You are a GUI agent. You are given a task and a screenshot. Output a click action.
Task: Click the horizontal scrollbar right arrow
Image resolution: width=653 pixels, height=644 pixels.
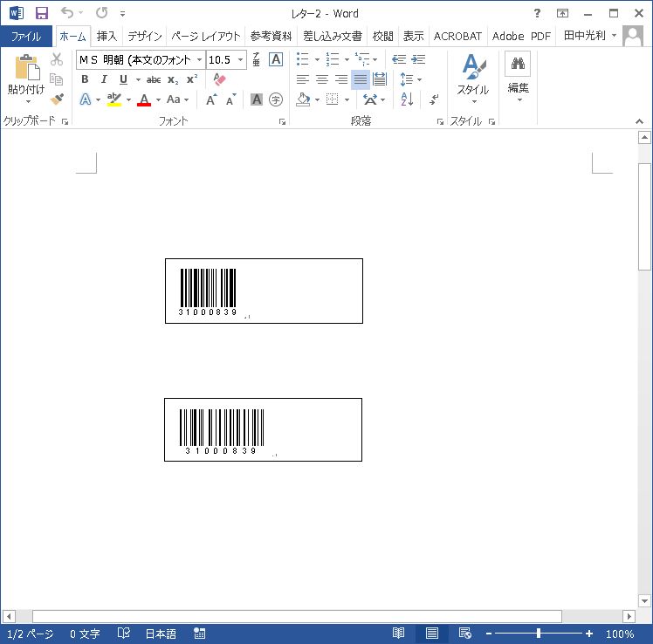(x=629, y=616)
